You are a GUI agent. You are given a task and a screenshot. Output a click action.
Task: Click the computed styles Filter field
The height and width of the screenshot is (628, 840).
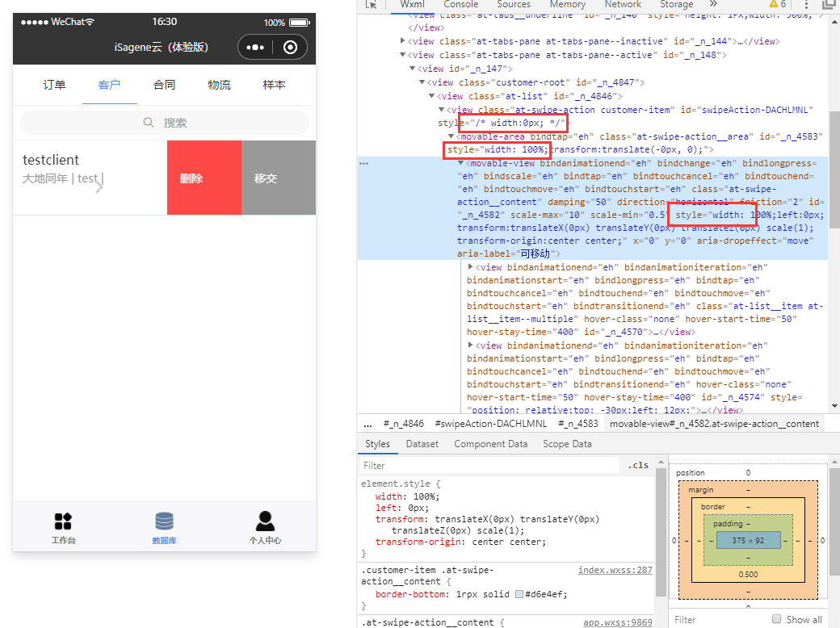[x=718, y=619]
